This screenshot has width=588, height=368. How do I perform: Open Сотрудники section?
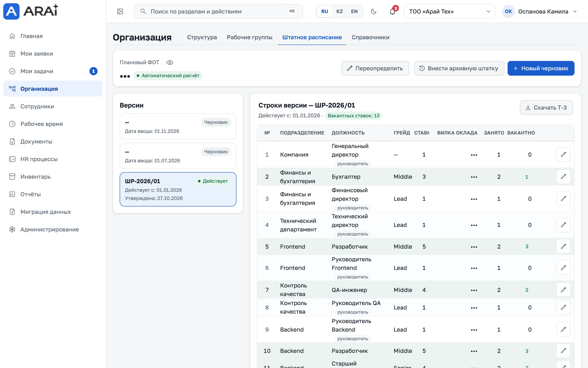click(53, 106)
